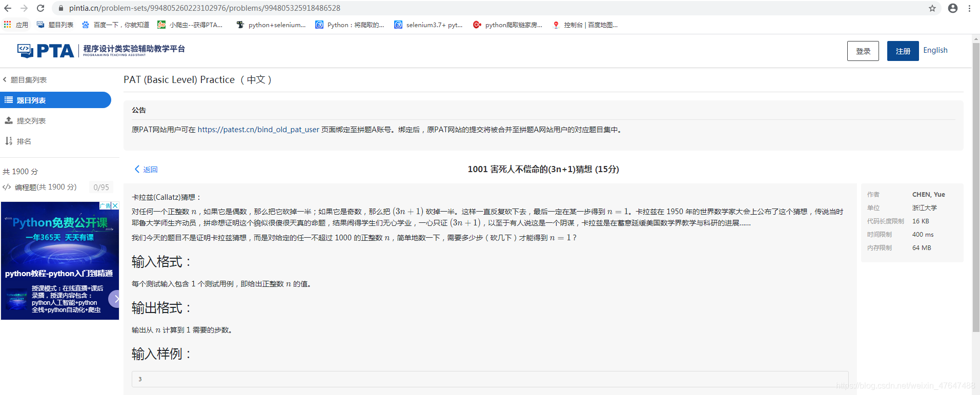This screenshot has height=395, width=980.
Task: Open 百度一下 bookmark
Action: point(115,25)
